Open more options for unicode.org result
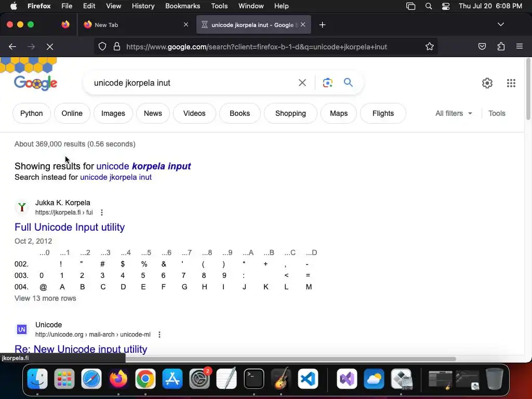The image size is (532, 399). click(x=159, y=335)
